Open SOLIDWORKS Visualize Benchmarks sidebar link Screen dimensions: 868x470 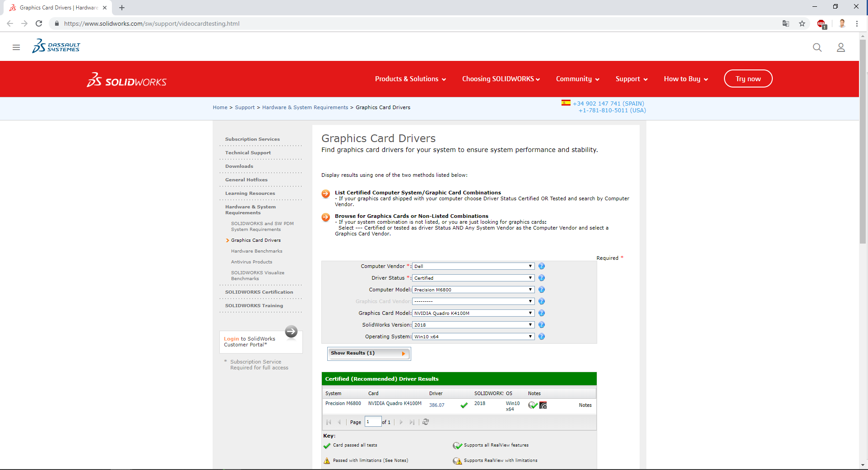click(x=258, y=276)
